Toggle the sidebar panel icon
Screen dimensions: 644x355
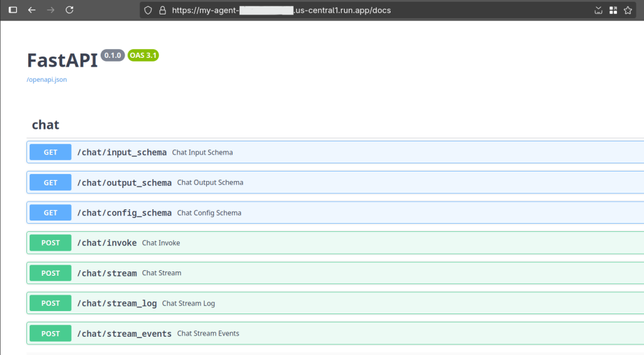(13, 10)
